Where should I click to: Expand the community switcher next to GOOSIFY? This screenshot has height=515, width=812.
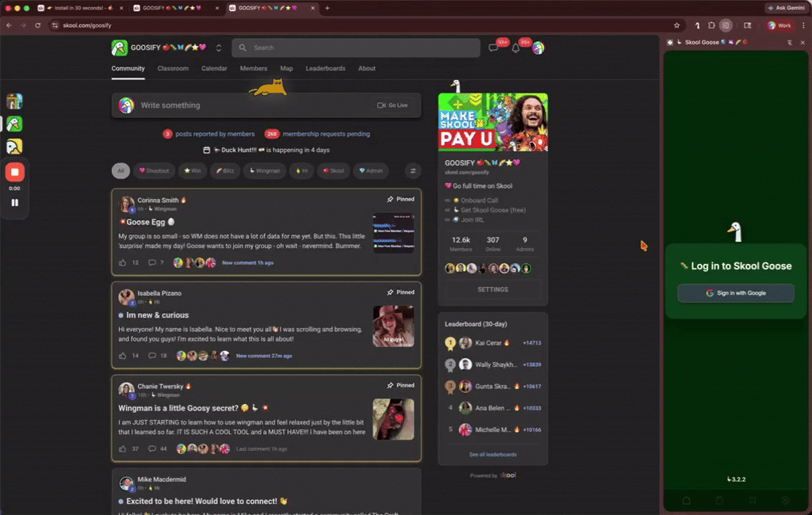[x=220, y=48]
